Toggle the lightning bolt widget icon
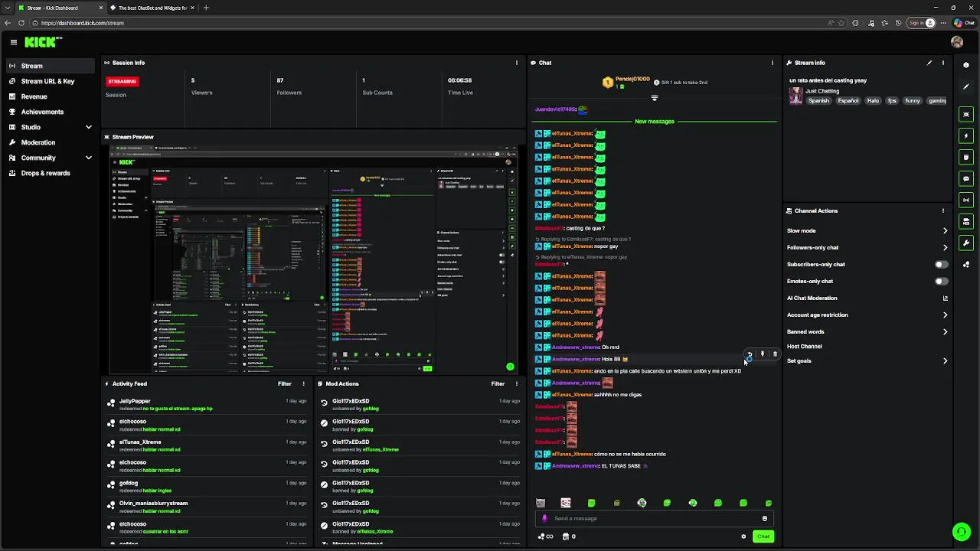The image size is (980, 551). click(x=966, y=135)
